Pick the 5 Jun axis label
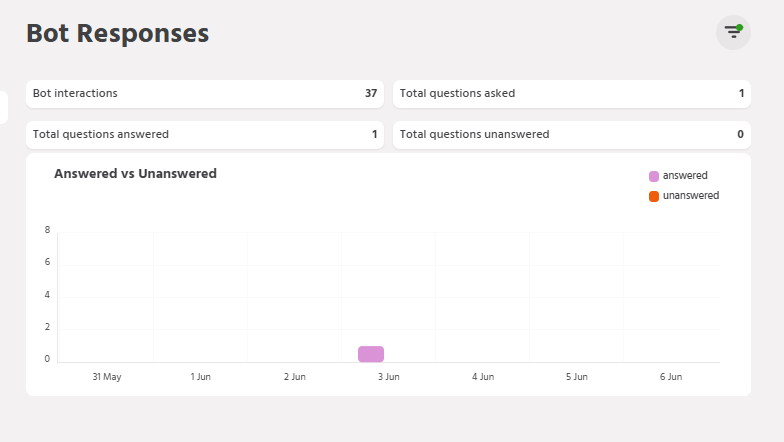The image size is (784, 442). [577, 377]
